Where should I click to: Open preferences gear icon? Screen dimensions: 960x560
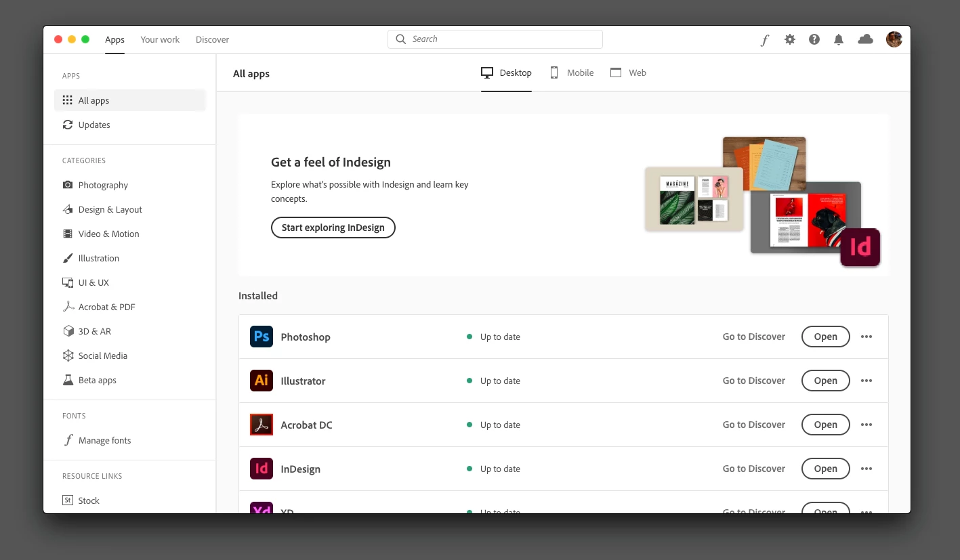point(790,39)
